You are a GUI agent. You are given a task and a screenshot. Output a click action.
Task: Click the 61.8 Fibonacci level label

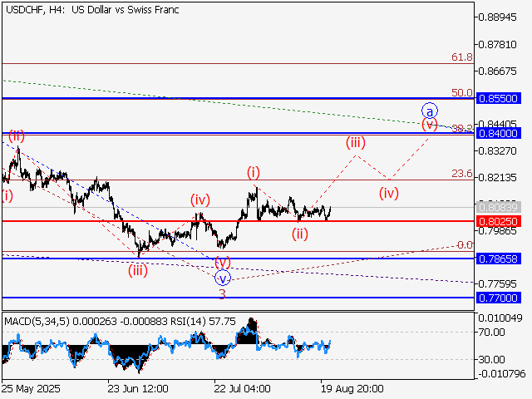tap(462, 57)
